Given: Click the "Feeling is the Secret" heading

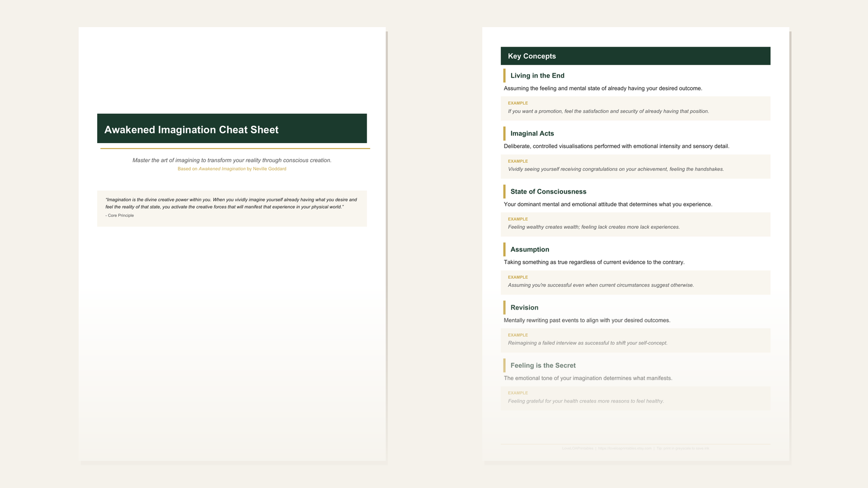Looking at the screenshot, I should coord(543,365).
